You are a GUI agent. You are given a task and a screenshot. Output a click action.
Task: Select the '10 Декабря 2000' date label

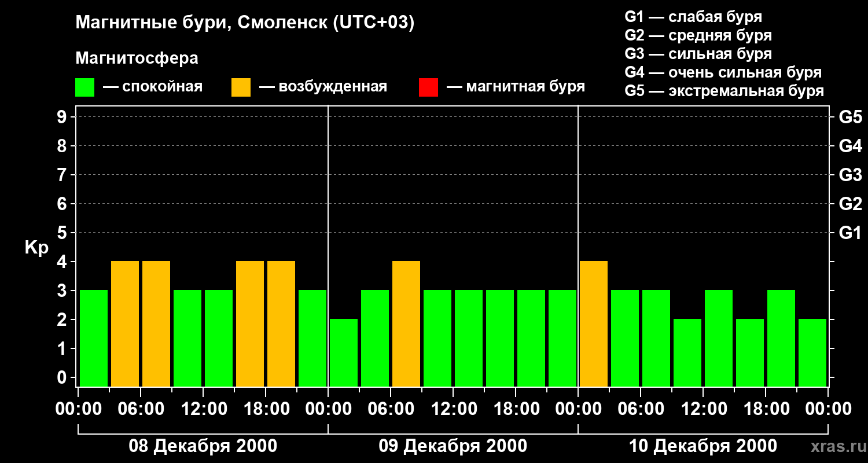click(x=703, y=446)
